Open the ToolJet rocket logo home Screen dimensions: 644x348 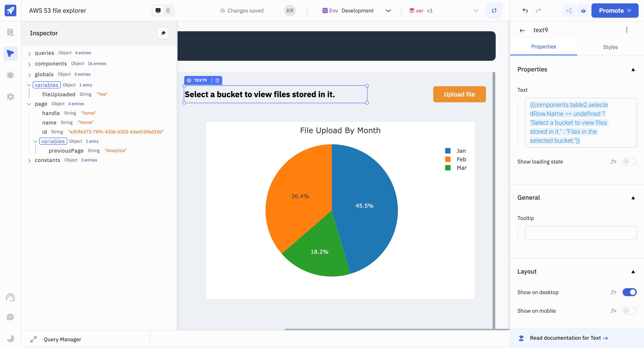[11, 10]
